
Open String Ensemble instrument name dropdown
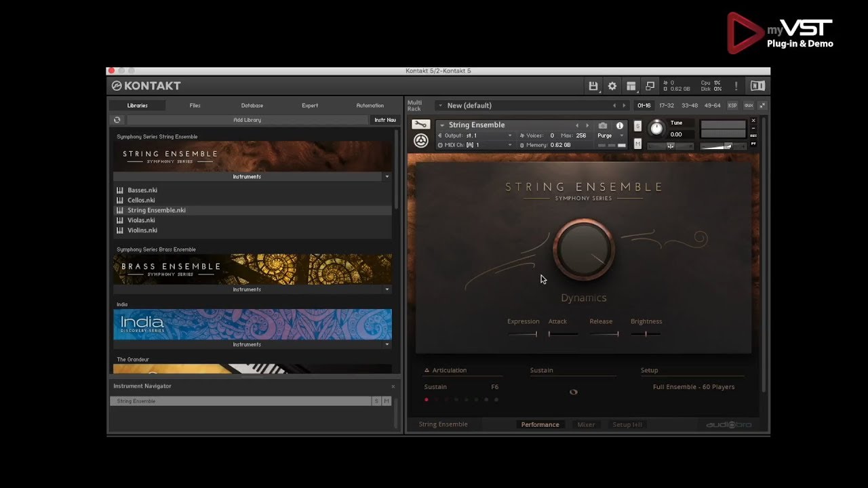pos(442,125)
